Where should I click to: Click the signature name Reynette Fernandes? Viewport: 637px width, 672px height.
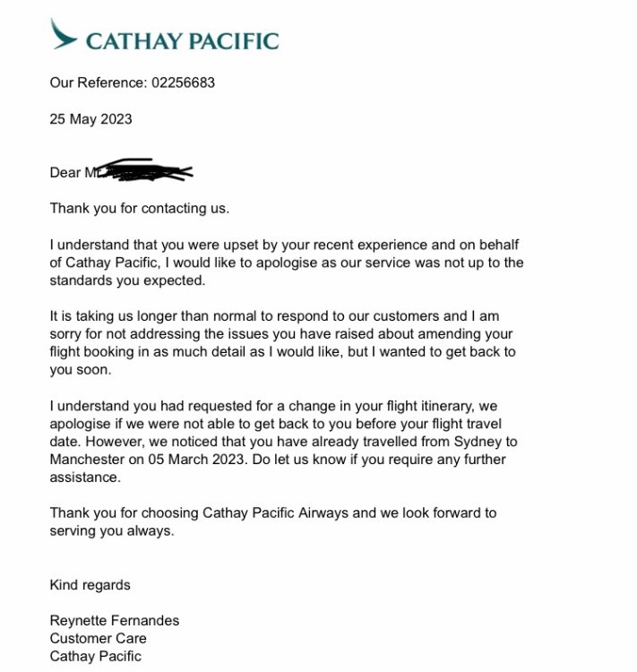click(115, 620)
